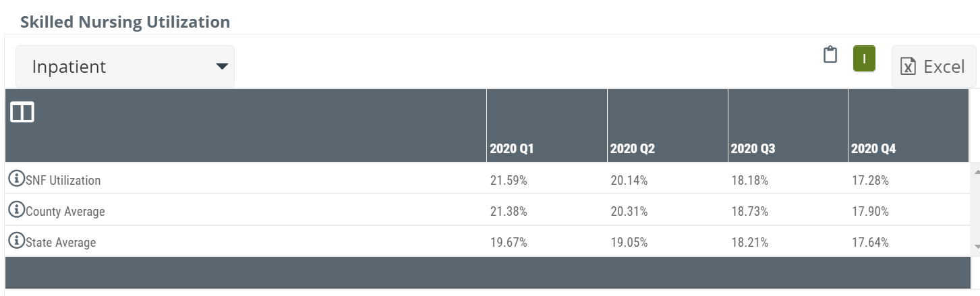Export table with the Excel button
The height and width of the screenshot is (296, 980).
933,67
